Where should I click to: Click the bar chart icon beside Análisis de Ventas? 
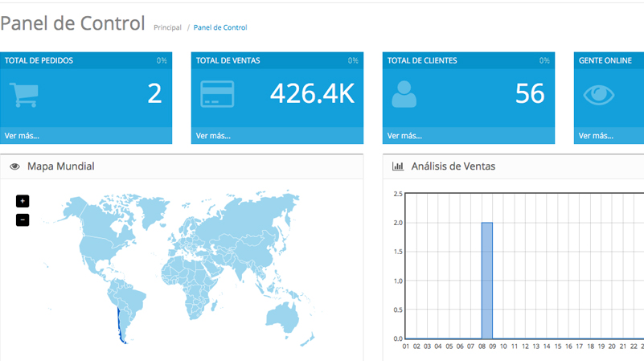click(397, 166)
